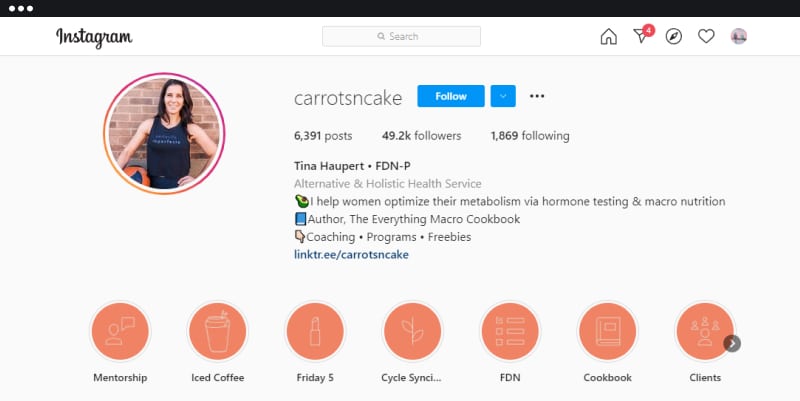800x401 pixels.
Task: Open activity heart icon
Action: (706, 36)
